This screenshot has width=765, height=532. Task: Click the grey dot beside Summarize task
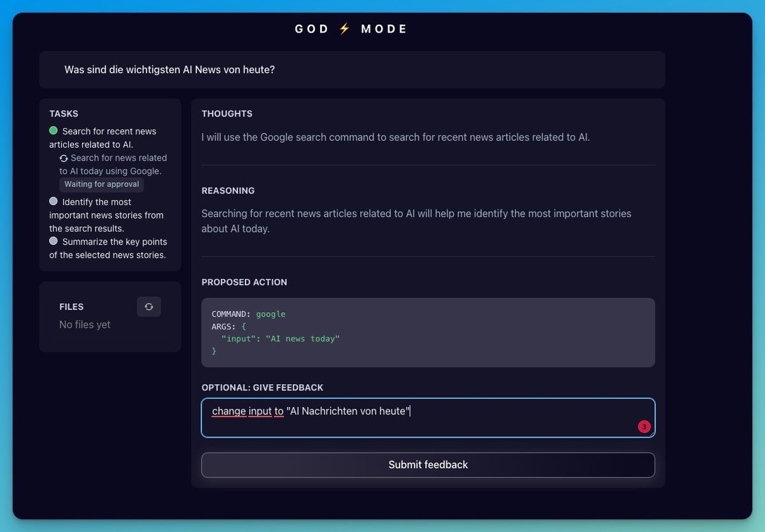(x=54, y=241)
